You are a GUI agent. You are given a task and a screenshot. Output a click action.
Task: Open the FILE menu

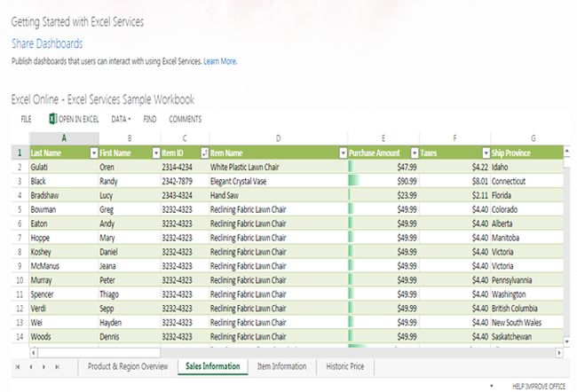pyautogui.click(x=26, y=119)
